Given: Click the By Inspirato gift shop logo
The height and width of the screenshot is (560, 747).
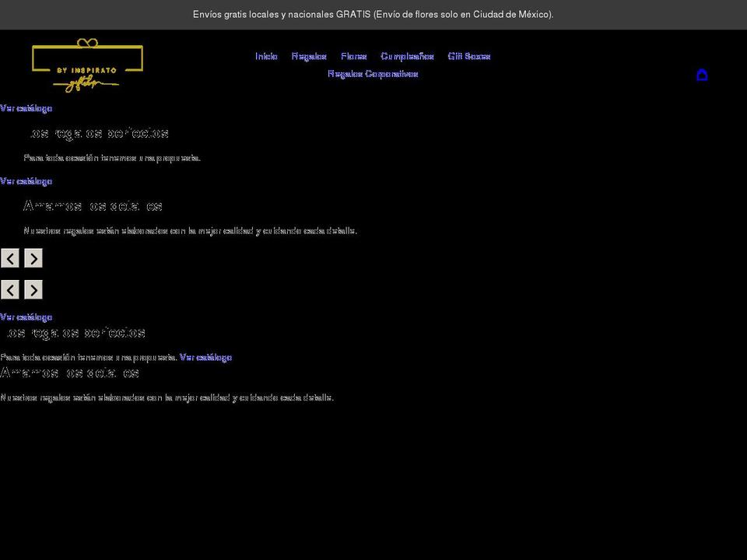Looking at the screenshot, I should point(88,65).
